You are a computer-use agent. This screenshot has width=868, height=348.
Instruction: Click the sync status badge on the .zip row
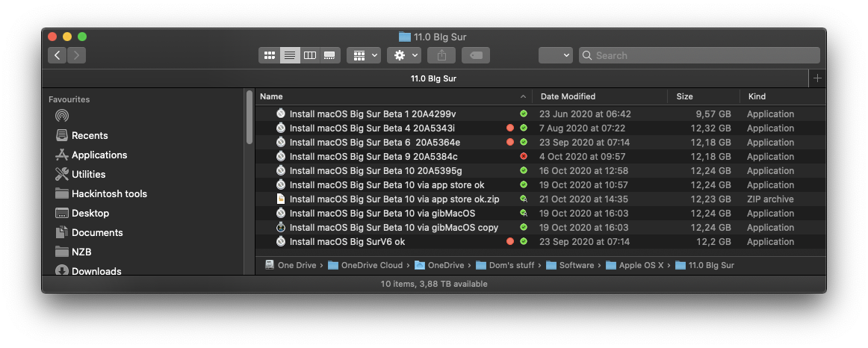pos(524,199)
